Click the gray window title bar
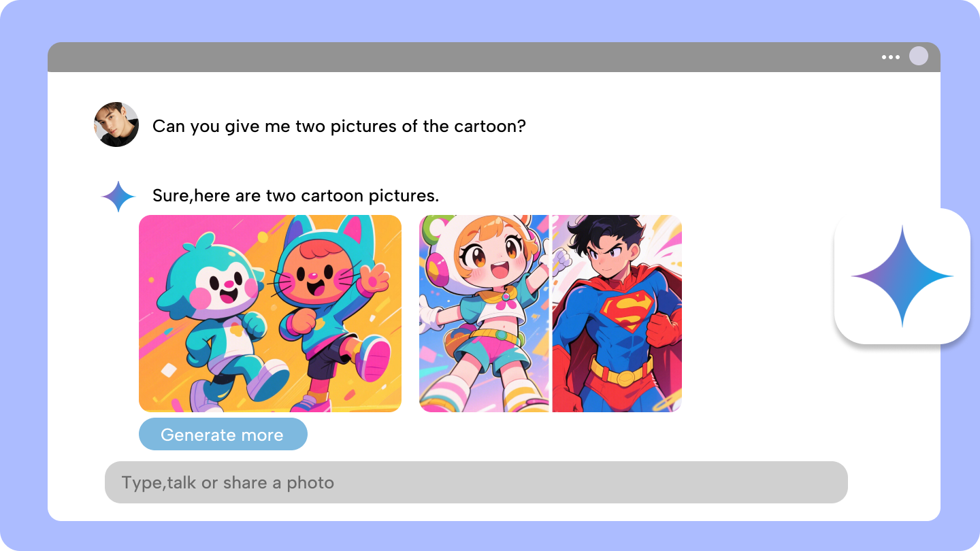Screen dimensions: 980x551 (x=476, y=57)
